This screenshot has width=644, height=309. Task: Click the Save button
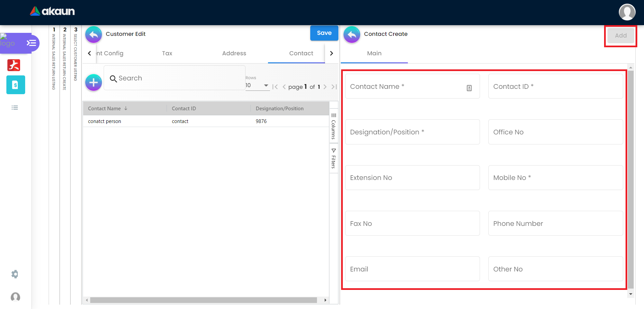[324, 33]
